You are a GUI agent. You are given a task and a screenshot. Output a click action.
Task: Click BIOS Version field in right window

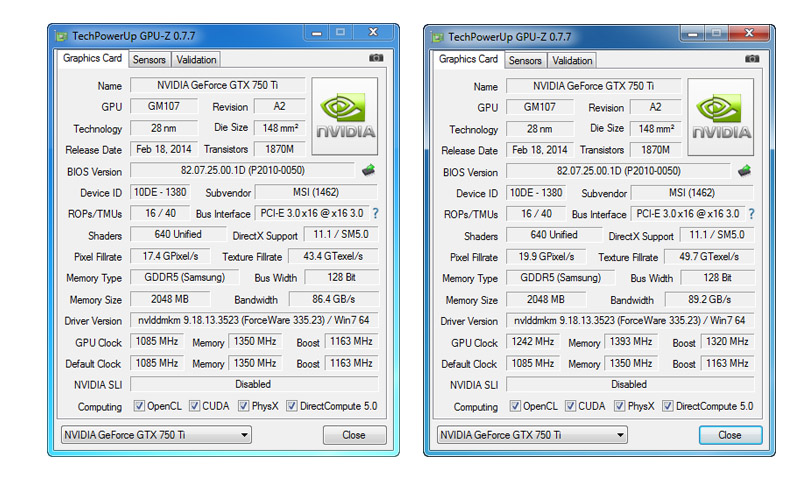(618, 171)
